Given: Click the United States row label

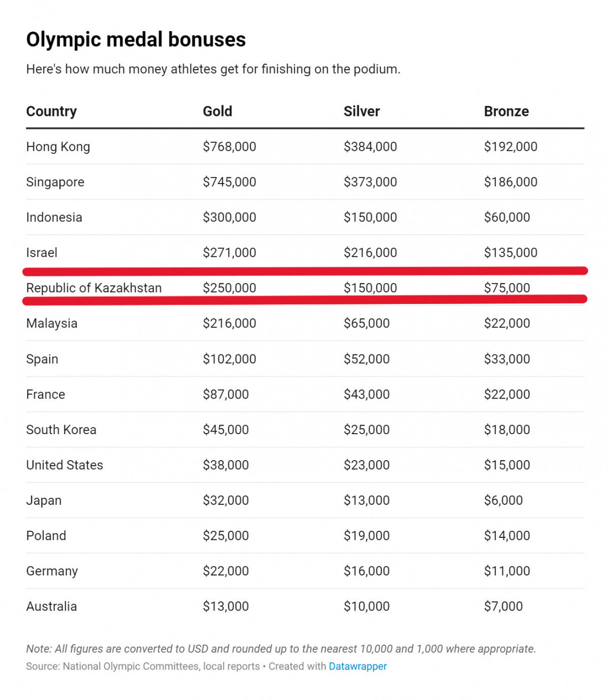Looking at the screenshot, I should (x=65, y=465).
